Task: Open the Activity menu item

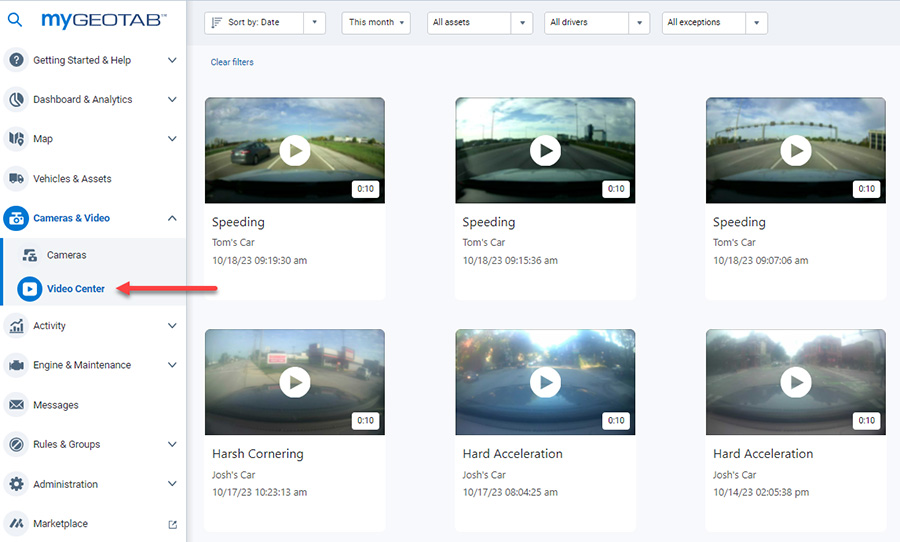Action: [49, 326]
